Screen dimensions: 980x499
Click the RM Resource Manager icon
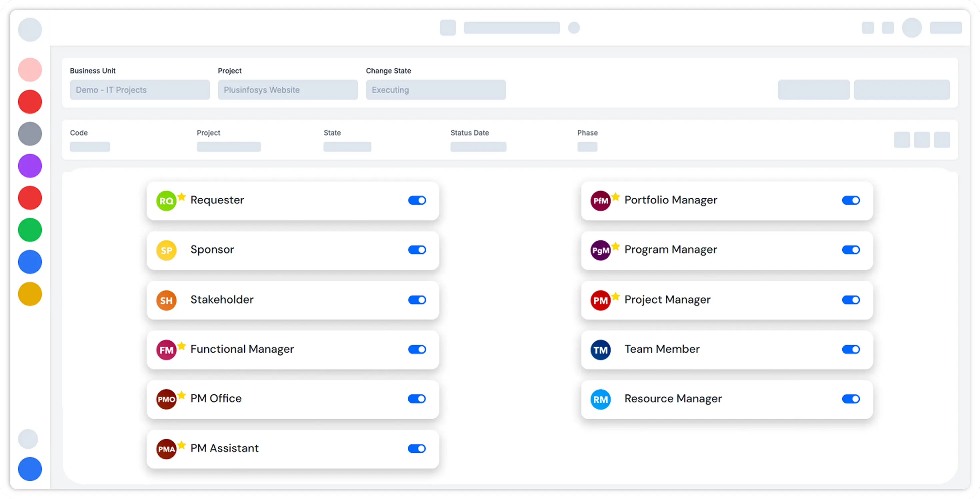point(600,399)
